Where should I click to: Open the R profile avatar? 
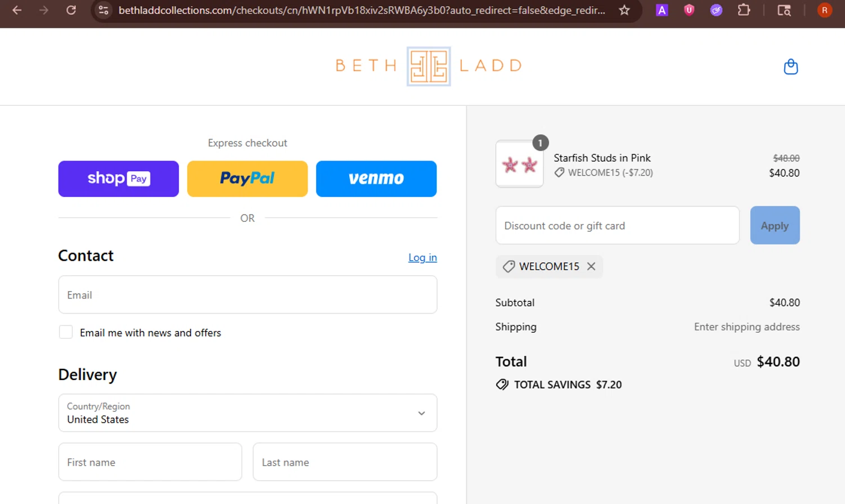click(x=825, y=10)
